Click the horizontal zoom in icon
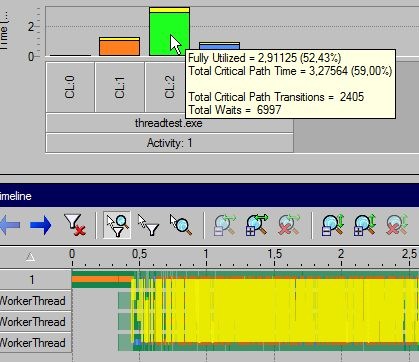Viewport: 419px width, 362px height. [x=257, y=225]
